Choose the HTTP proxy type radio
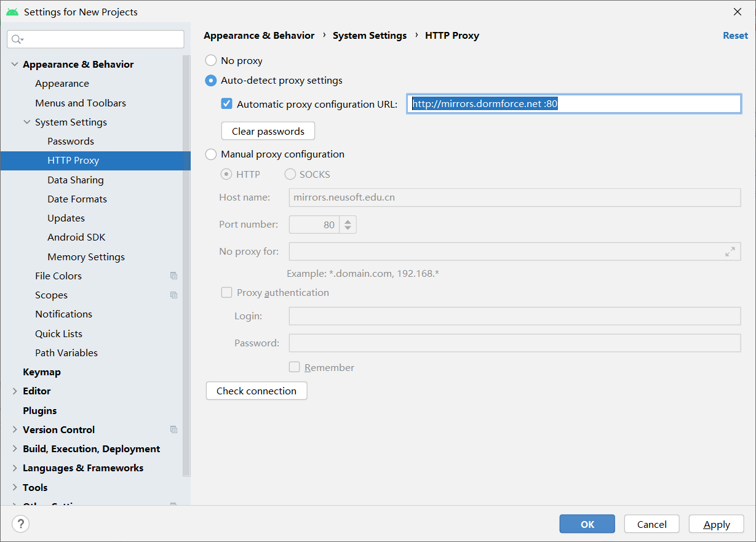 click(x=226, y=175)
